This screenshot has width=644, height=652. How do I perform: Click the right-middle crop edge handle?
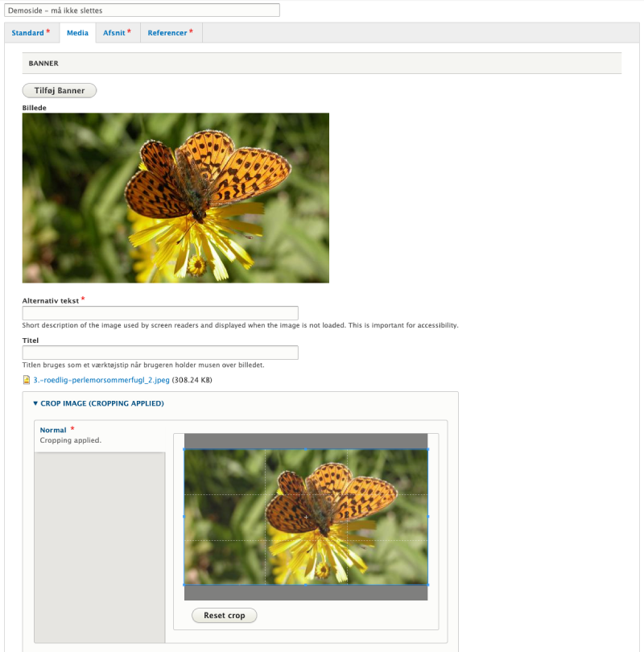[427, 517]
